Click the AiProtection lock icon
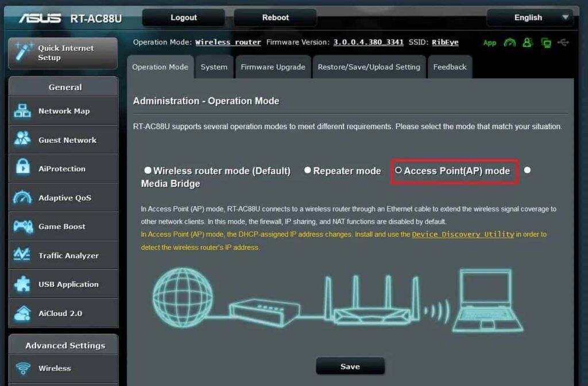Image resolution: width=588 pixels, height=386 pixels. 22,169
